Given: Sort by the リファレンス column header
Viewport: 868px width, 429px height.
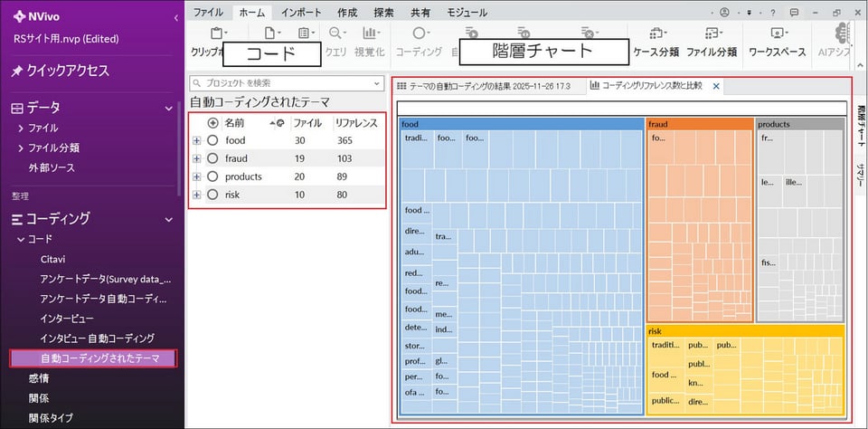Looking at the screenshot, I should tap(356, 122).
